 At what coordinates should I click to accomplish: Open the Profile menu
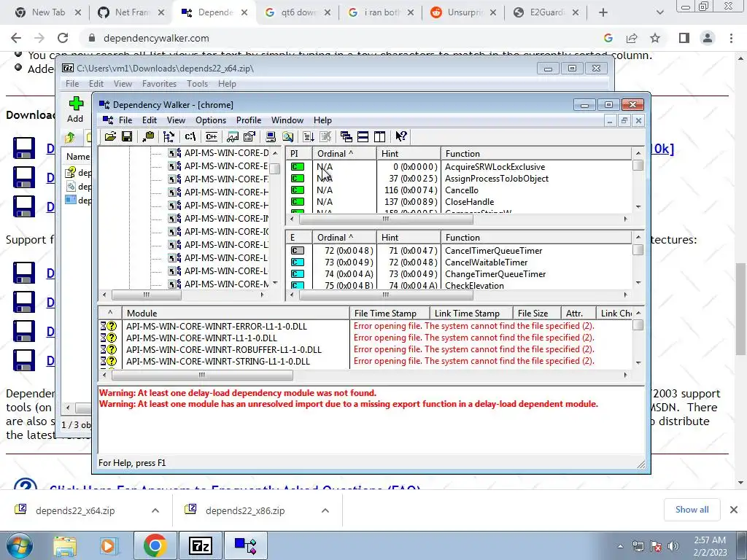(x=249, y=120)
